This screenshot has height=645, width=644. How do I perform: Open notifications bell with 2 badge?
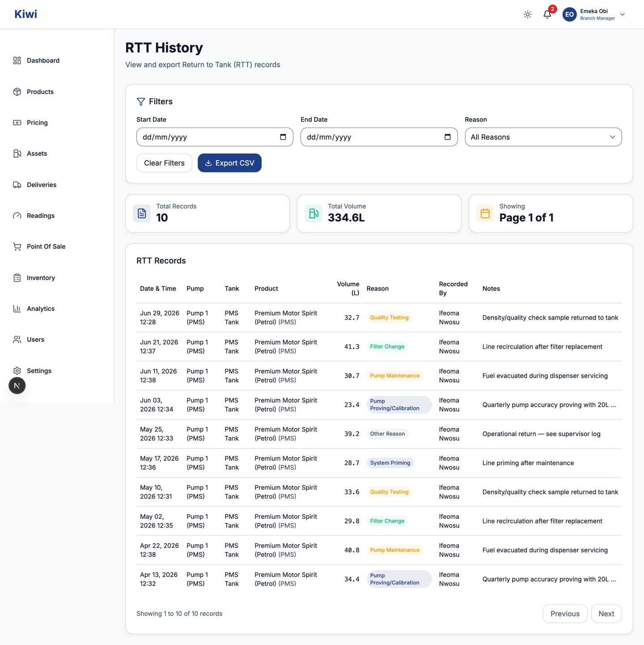(x=547, y=14)
